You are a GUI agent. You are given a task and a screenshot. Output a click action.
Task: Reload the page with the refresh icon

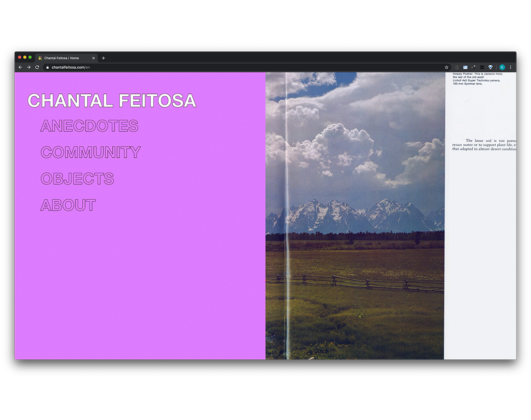click(x=37, y=67)
